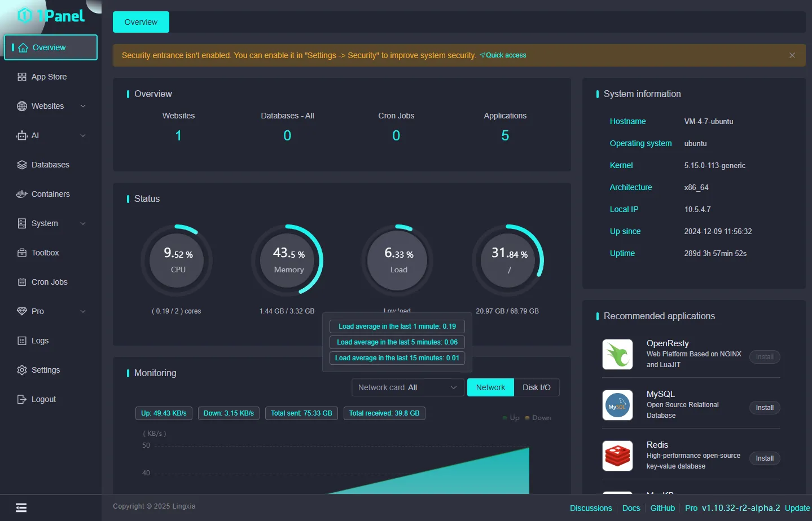Viewport: 812px width, 521px height.
Task: Click the App Store grid icon
Action: (22, 77)
